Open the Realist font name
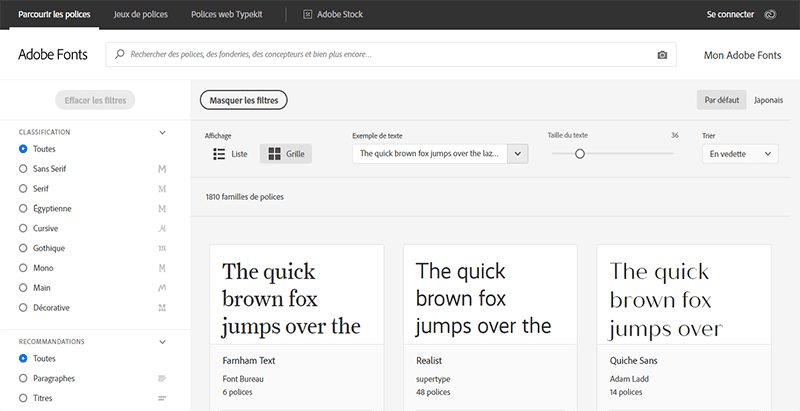Screen dimensions: 800x411 (x=429, y=361)
